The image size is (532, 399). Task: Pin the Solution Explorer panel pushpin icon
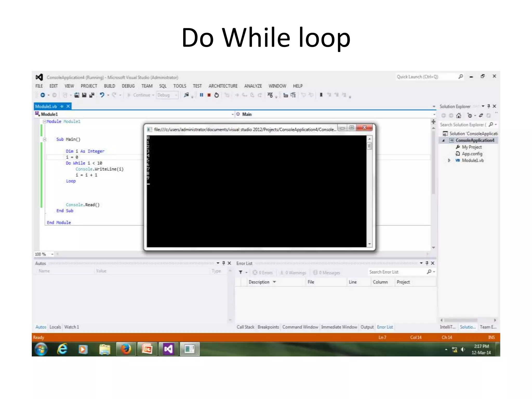click(x=489, y=106)
